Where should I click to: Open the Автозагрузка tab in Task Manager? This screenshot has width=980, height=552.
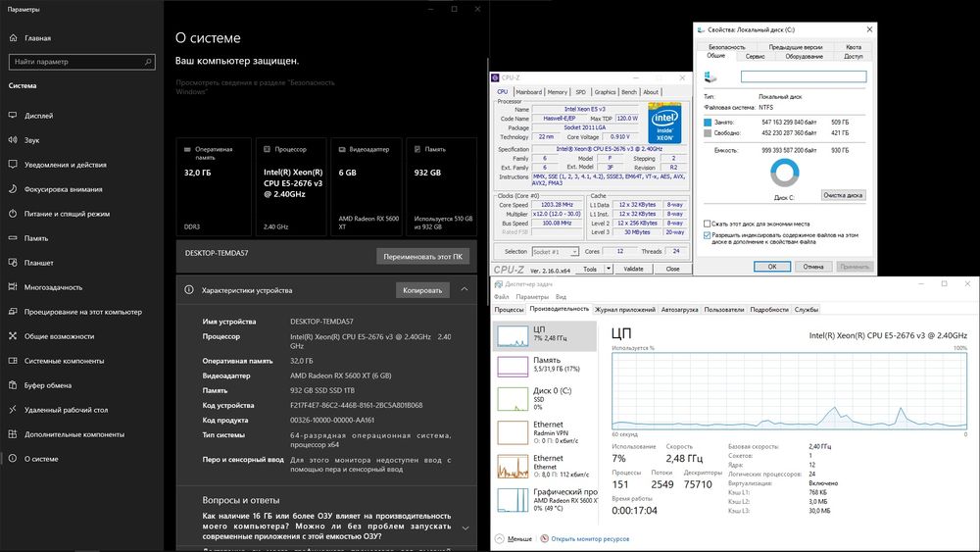tap(679, 310)
